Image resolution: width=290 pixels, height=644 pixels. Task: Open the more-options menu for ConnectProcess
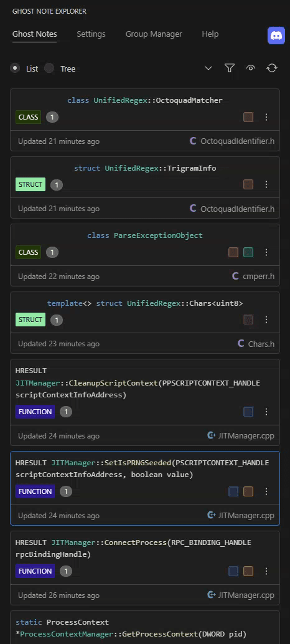pyautogui.click(x=266, y=571)
